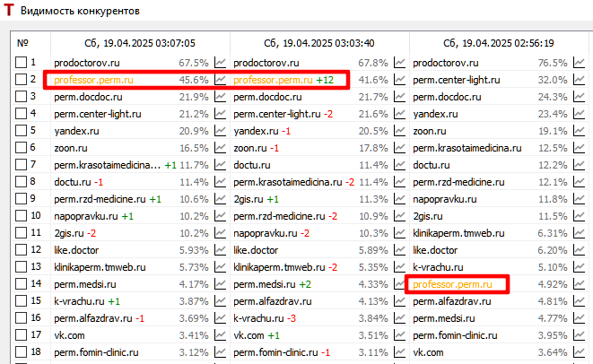This screenshot has width=593, height=364.
Task: Open chart icon next to 41.6% value
Action: click(399, 80)
